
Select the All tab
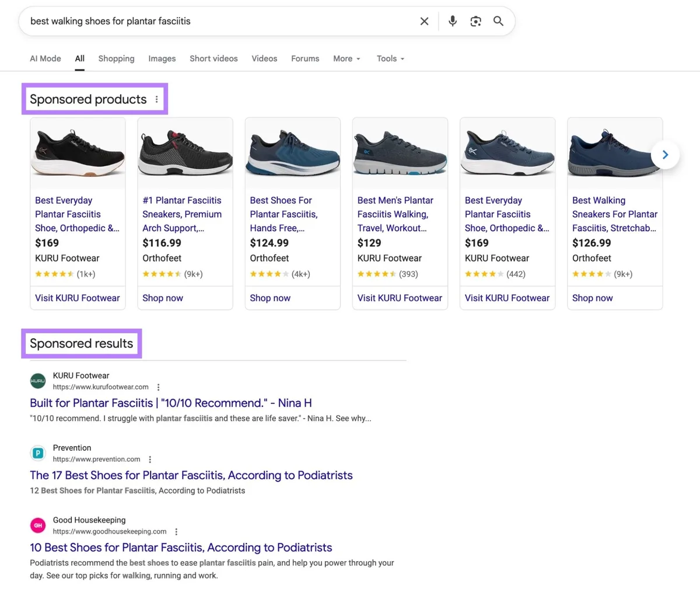pyautogui.click(x=80, y=58)
